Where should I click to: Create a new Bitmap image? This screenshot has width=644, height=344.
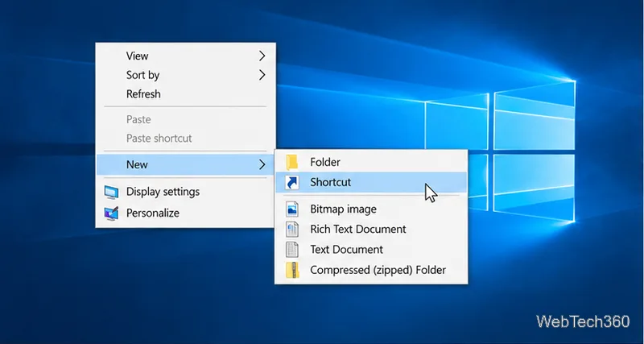[371, 209]
